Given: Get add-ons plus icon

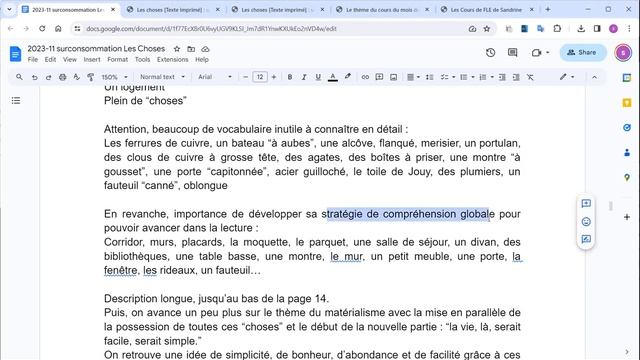Looking at the screenshot, I should click(x=627, y=217).
